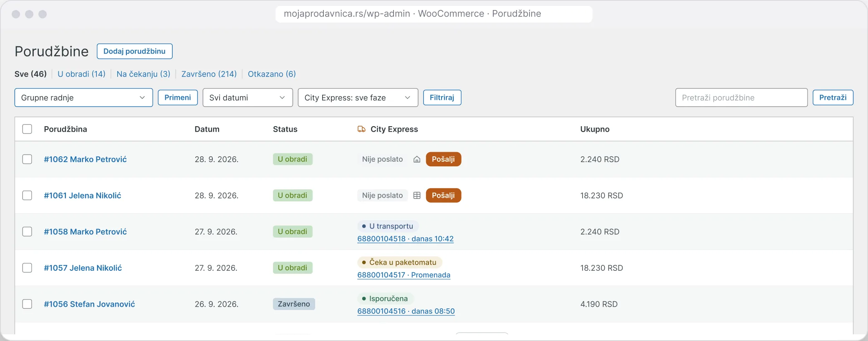The height and width of the screenshot is (341, 868).
Task: Click the Filtriraj button
Action: point(442,97)
